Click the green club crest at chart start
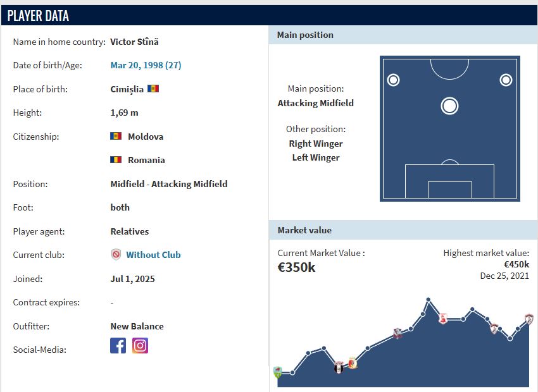This screenshot has width=538, height=392. [277, 372]
